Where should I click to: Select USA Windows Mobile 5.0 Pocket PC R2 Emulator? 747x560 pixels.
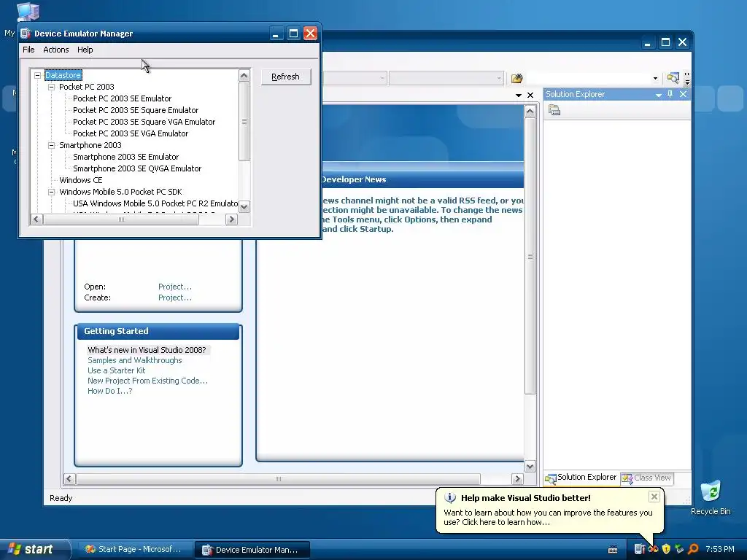point(155,203)
